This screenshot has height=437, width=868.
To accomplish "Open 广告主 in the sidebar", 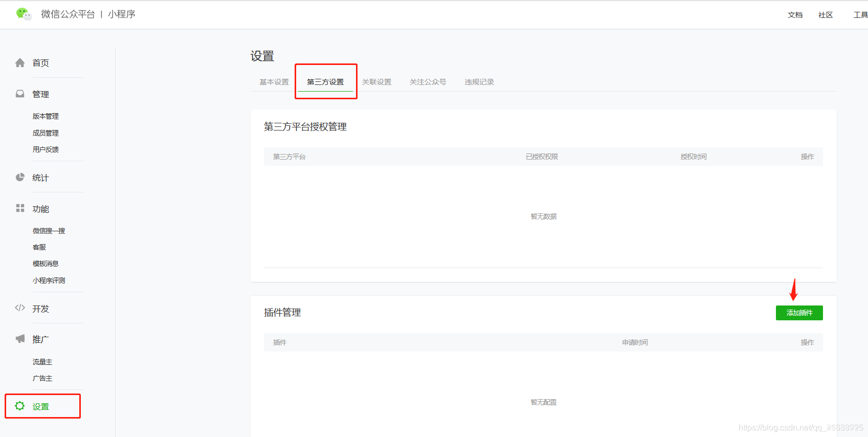I will tap(42, 378).
